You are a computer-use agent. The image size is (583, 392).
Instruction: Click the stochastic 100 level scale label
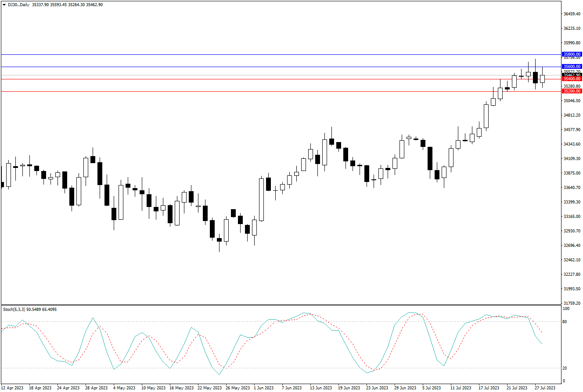[x=566, y=309]
